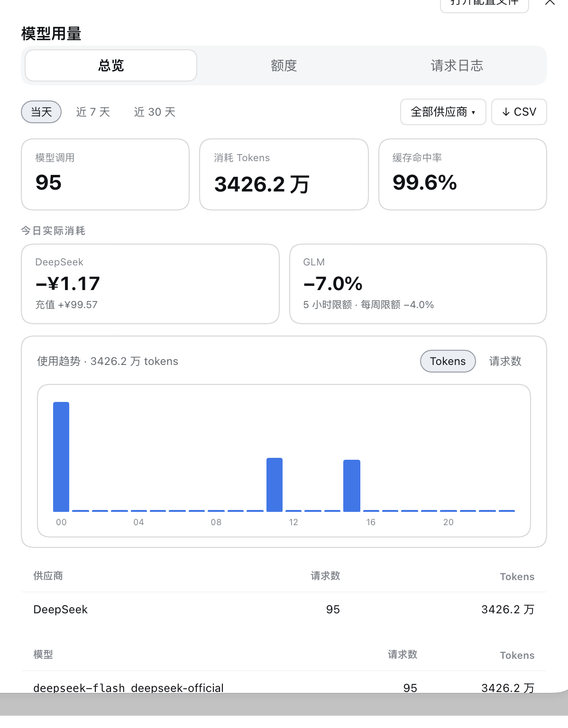Click the 模型用量 page title
568x728 pixels.
(x=51, y=34)
